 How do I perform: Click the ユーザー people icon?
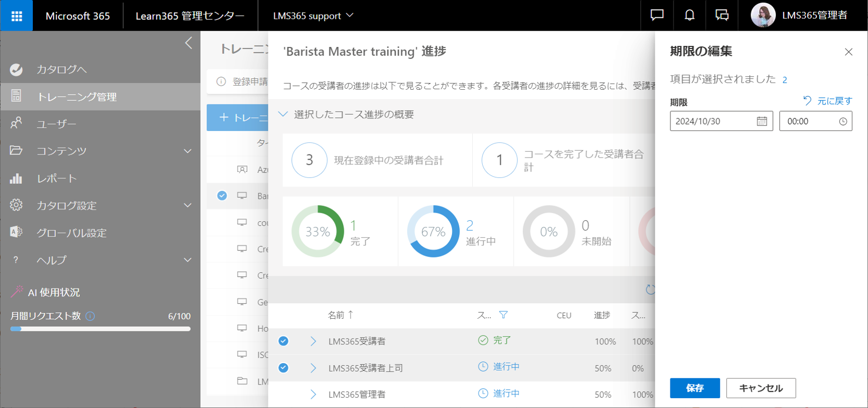16,123
